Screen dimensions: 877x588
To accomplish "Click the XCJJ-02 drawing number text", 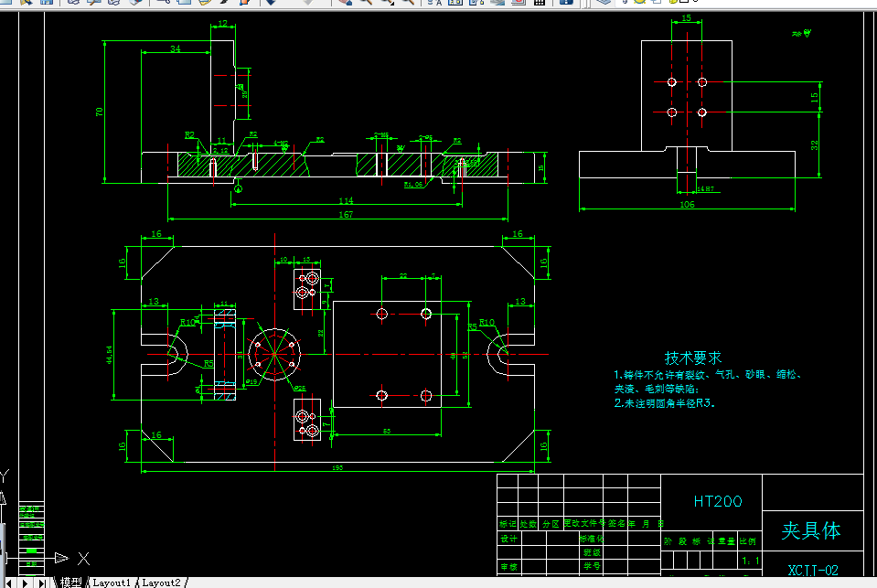I will [813, 570].
